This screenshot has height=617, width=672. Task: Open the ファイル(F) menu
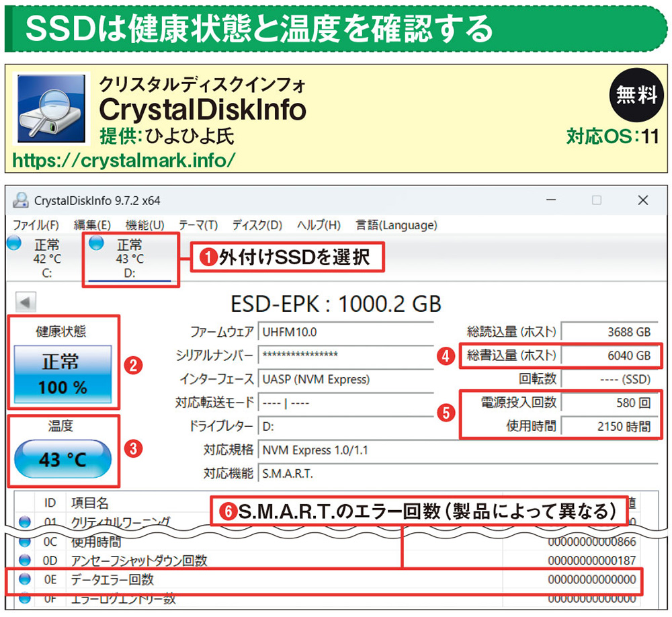click(x=36, y=225)
